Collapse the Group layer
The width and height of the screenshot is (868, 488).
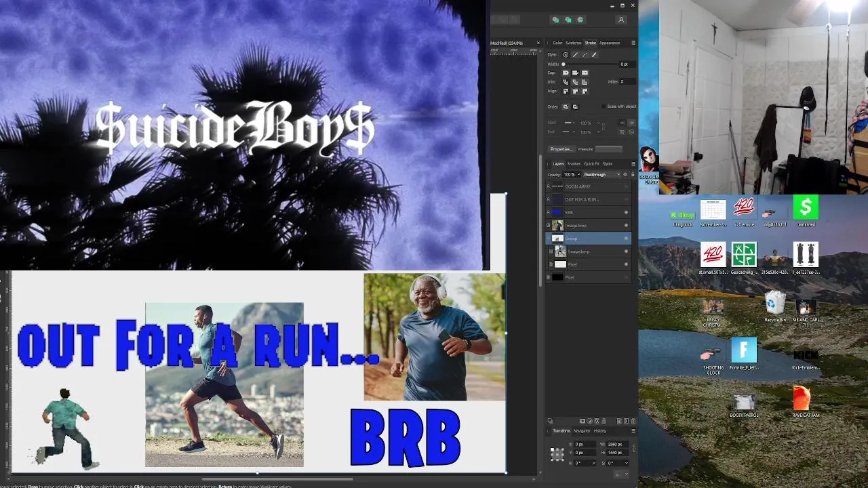(548, 238)
